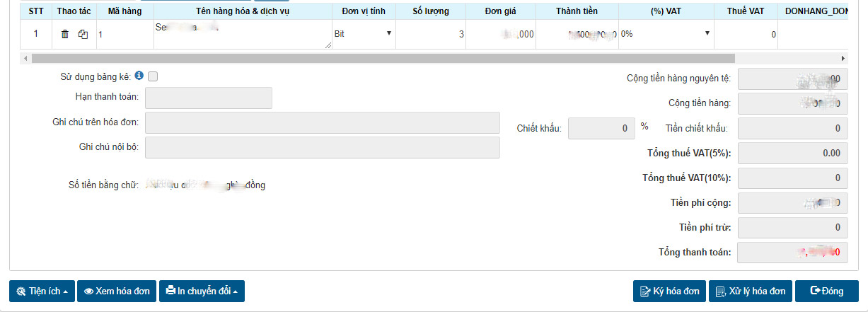The image size is (868, 312).
Task: Click the Ghi chú trên hóa đơn field
Action: tap(322, 122)
